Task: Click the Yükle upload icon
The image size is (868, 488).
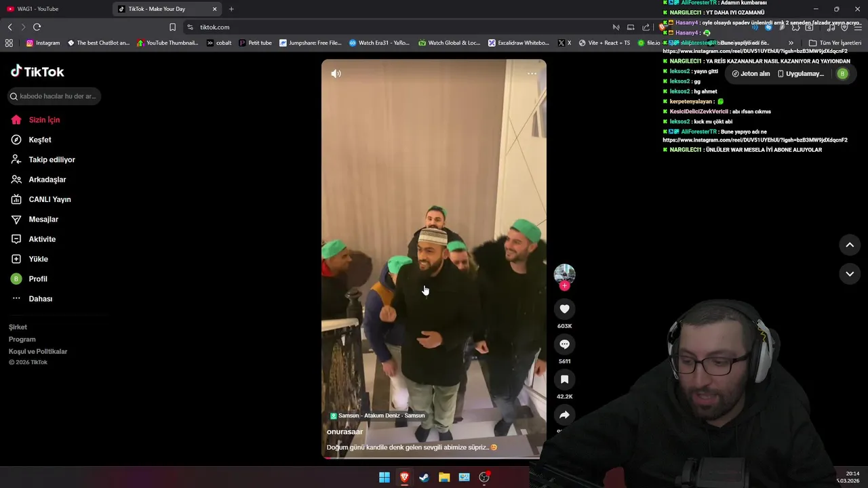Action: (16, 259)
